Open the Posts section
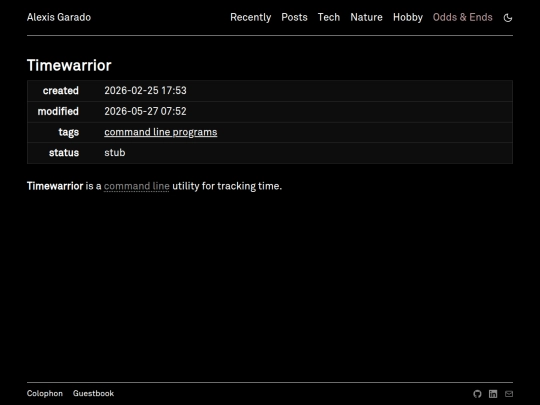The height and width of the screenshot is (405, 540). (294, 17)
